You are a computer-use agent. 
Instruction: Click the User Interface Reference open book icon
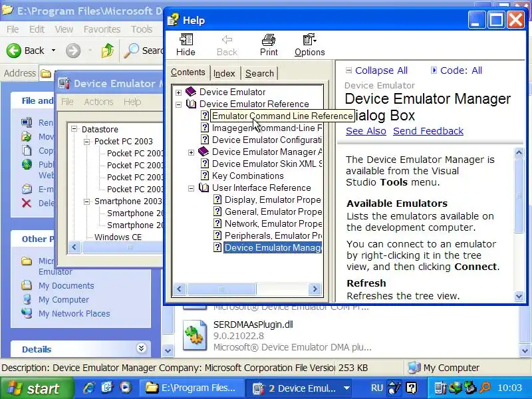click(x=203, y=188)
